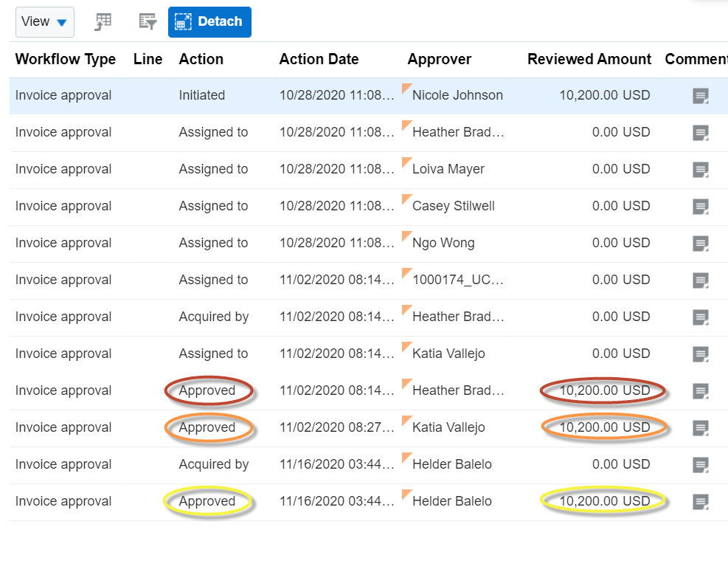Click approver name Casey Stilwell
This screenshot has width=728, height=575.
pos(453,206)
